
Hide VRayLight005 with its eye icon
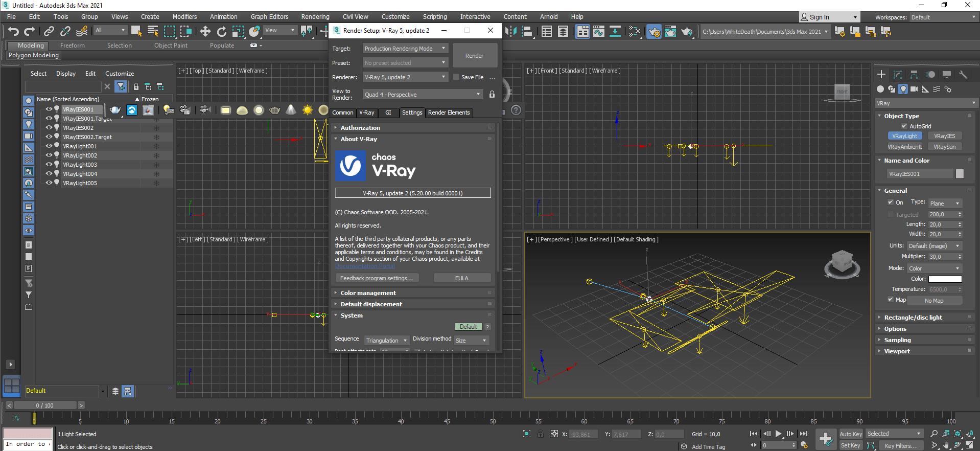point(49,183)
